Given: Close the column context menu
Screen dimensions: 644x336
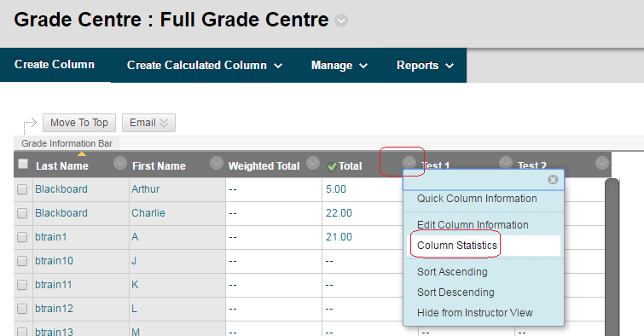Looking at the screenshot, I should (x=553, y=179).
